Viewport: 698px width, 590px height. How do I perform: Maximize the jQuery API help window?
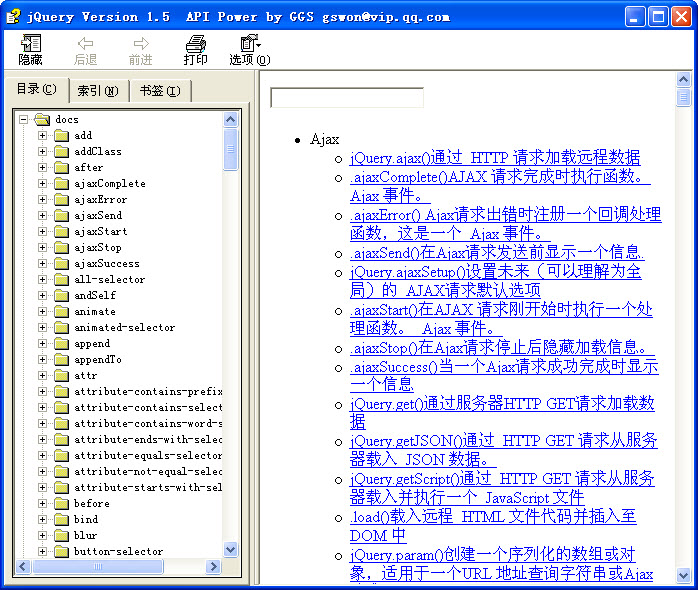coord(658,17)
